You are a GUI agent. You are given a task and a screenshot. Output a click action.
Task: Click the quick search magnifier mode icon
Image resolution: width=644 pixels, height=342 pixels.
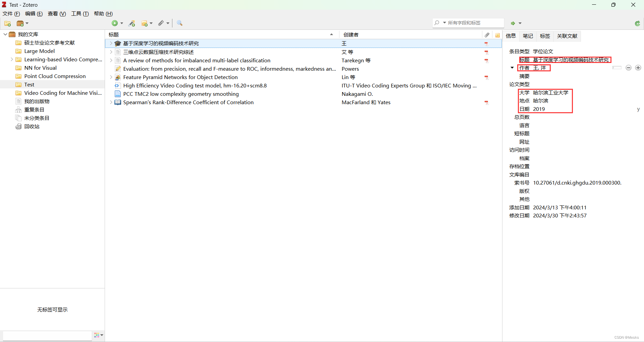click(x=437, y=23)
